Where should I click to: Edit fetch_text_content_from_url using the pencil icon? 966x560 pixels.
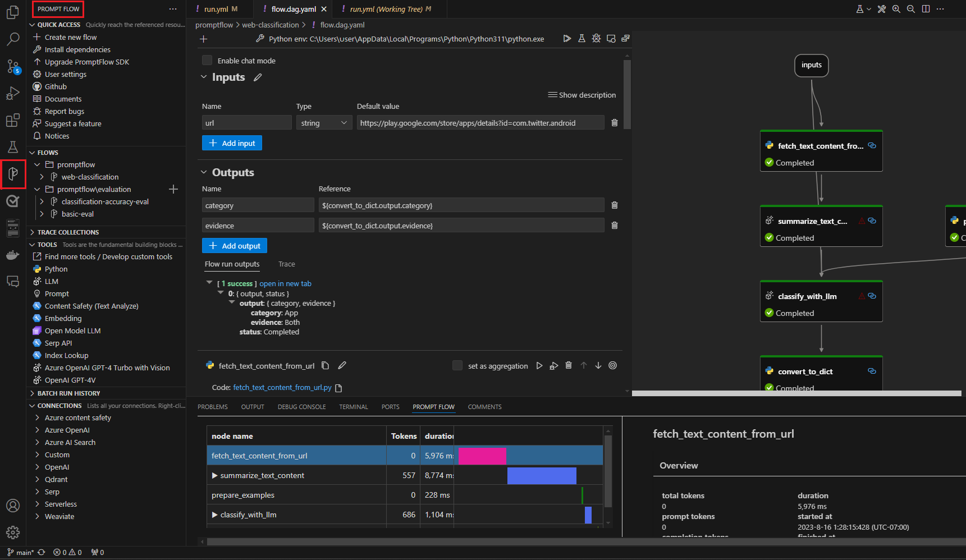click(342, 365)
